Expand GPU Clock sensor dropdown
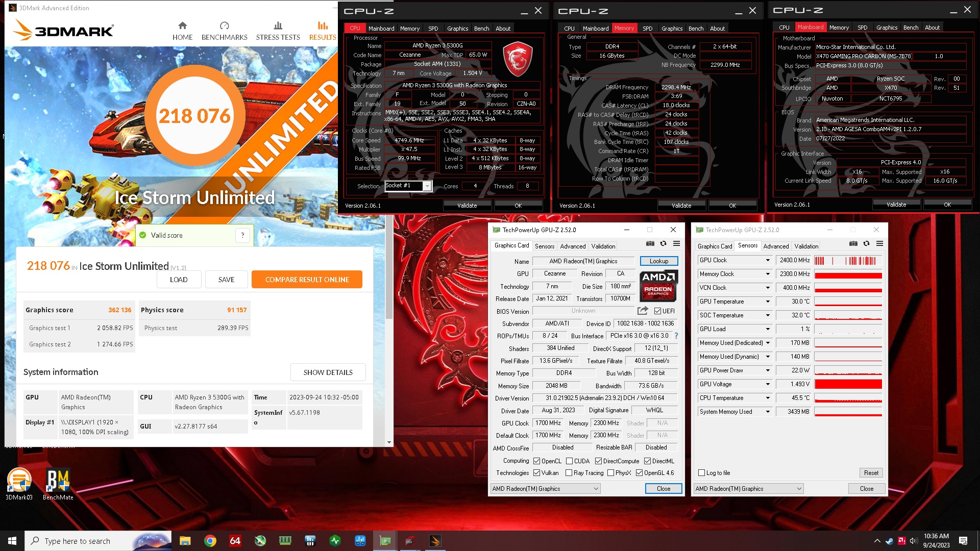The height and width of the screenshot is (551, 980). 767,260
